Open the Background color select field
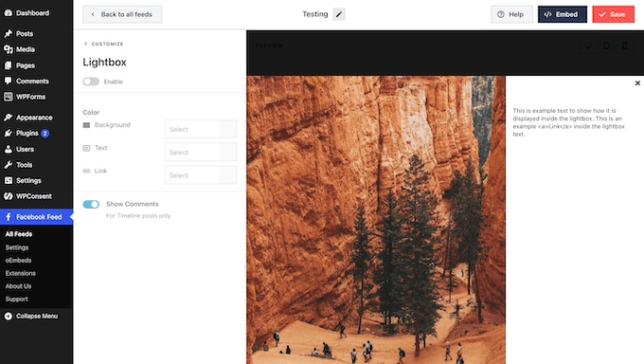 click(201, 129)
